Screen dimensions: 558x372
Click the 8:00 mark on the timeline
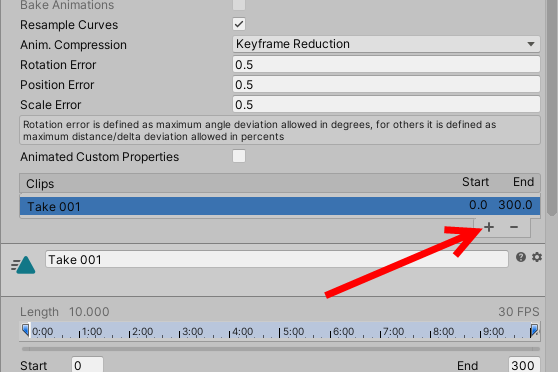[x=442, y=332]
